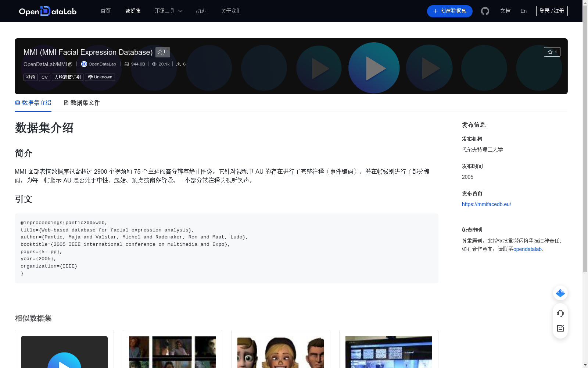Image resolution: width=588 pixels, height=368 pixels.
Task: Switch language using the En button
Action: coord(523,11)
